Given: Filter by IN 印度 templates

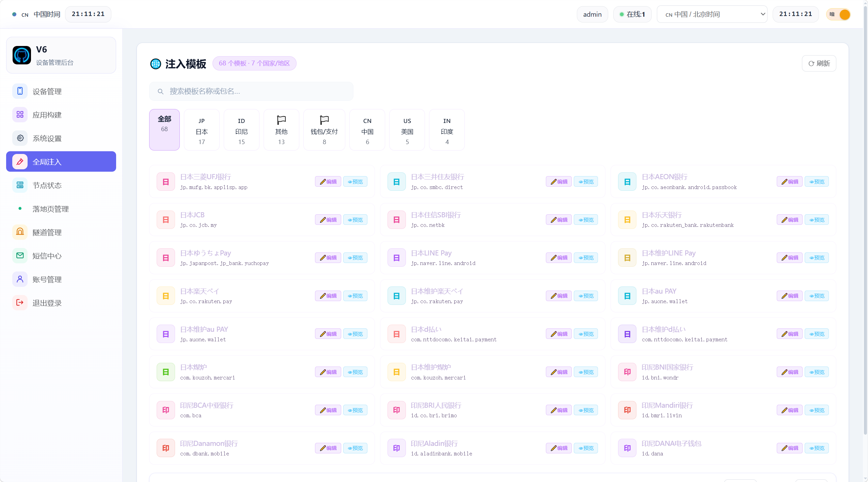Looking at the screenshot, I should point(447,130).
